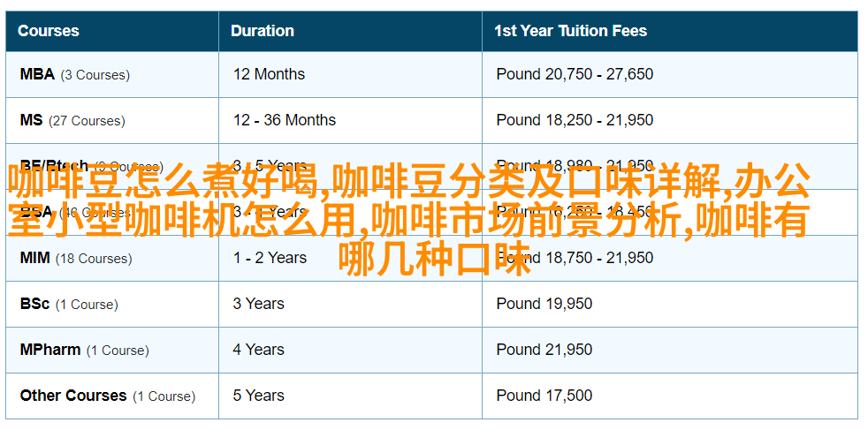This screenshot has height=430, width=868.
Task: Click the 4 Years duration for MPharm
Action: 258,350
